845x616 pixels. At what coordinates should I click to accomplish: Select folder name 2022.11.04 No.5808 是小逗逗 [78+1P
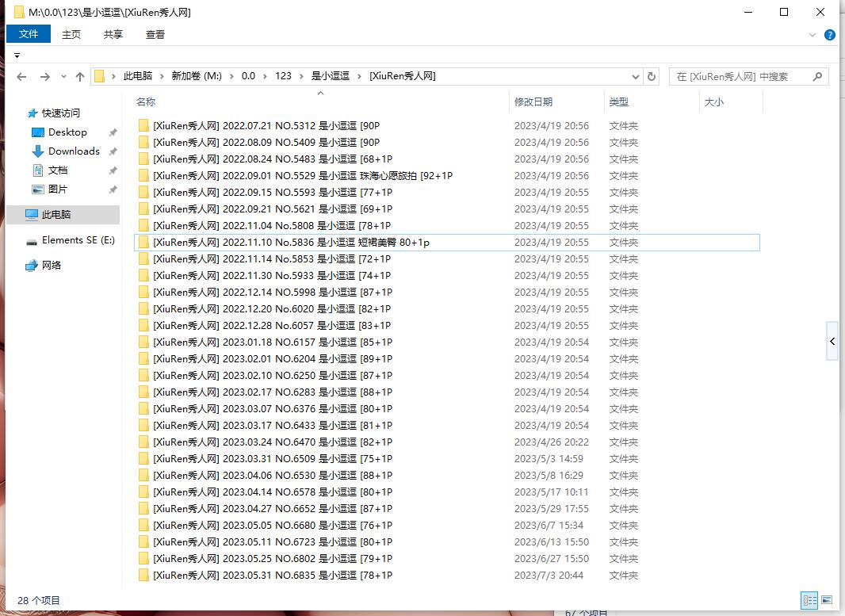(272, 226)
